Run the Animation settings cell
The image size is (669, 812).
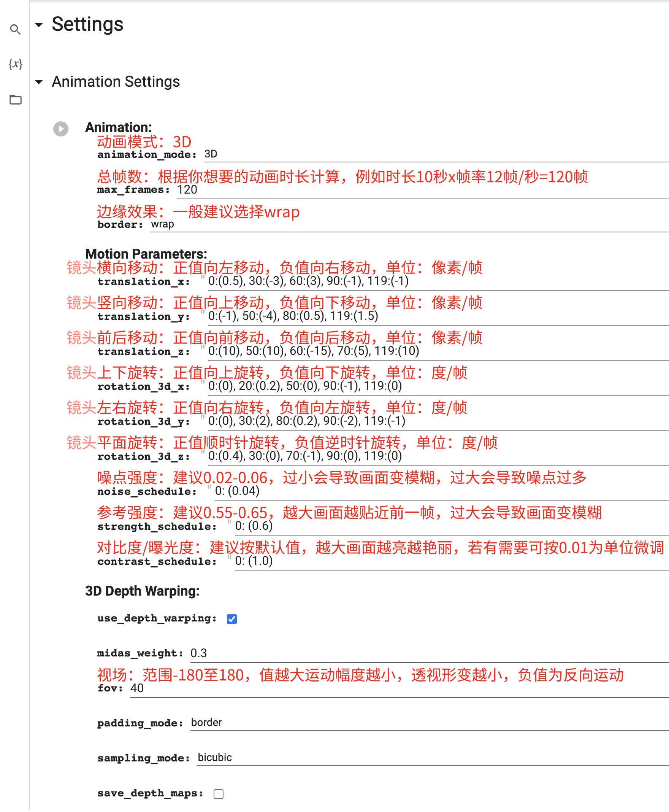[x=61, y=129]
